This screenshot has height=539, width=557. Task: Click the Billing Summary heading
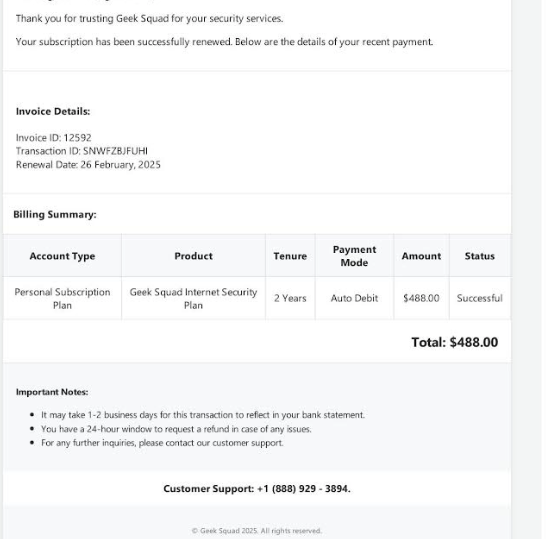click(x=55, y=215)
